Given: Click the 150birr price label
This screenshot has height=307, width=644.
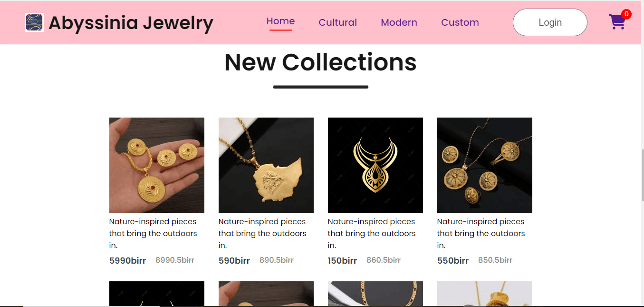Looking at the screenshot, I should [342, 261].
